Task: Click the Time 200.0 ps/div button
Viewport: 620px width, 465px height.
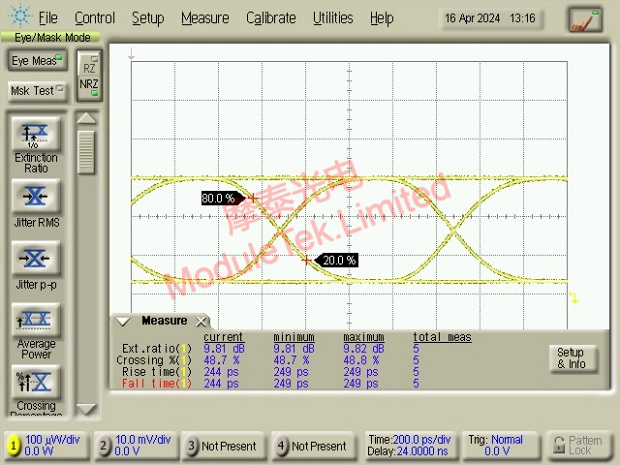Action: pos(410,445)
